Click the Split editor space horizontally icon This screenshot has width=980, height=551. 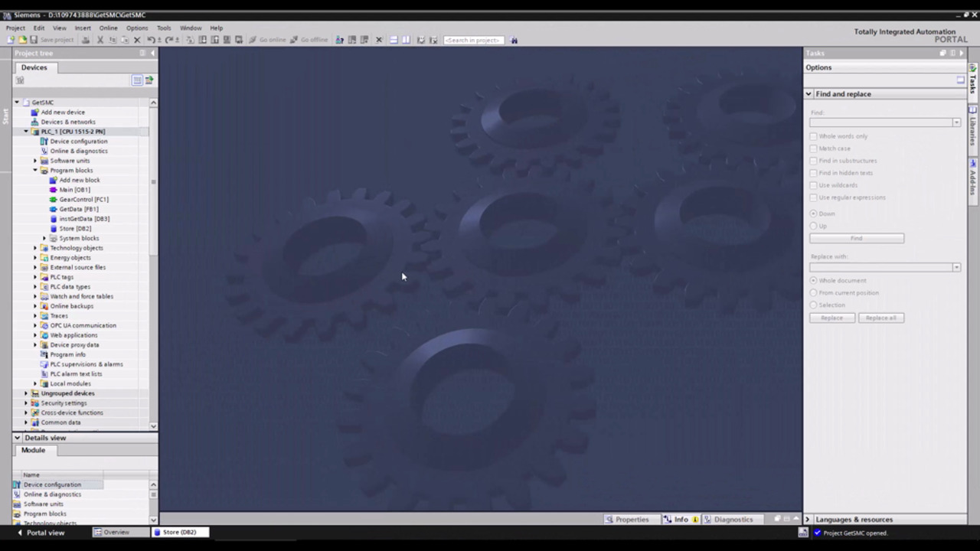coord(394,40)
